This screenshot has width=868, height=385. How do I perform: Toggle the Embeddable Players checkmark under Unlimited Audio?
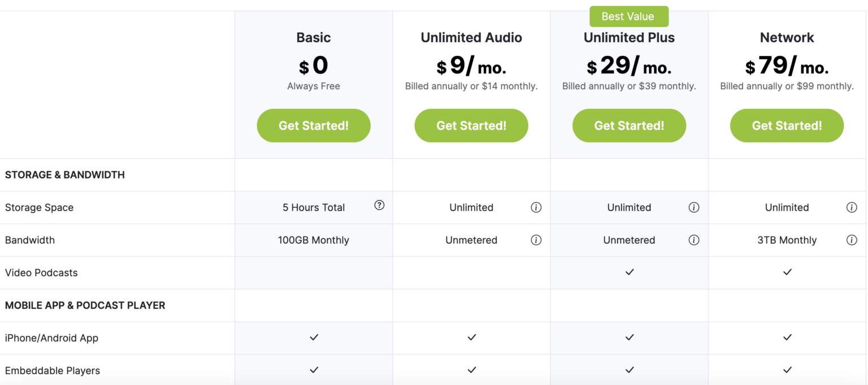(471, 370)
